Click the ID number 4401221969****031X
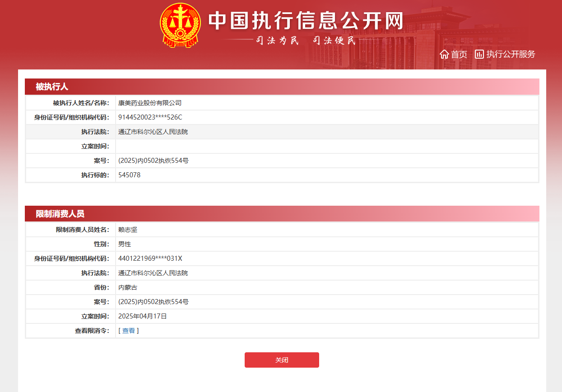The width and height of the screenshot is (562, 392). click(x=150, y=258)
